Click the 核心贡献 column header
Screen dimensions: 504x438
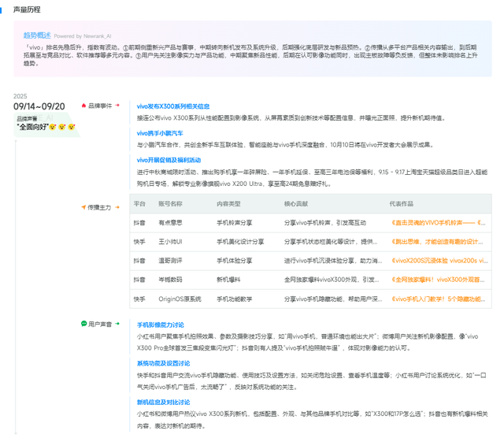[296, 203]
